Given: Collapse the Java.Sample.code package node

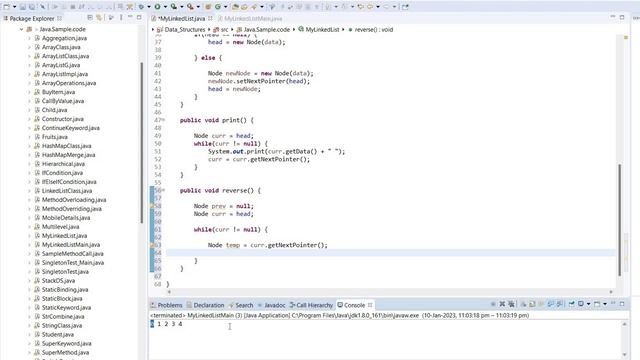Looking at the screenshot, I should click(21, 29).
